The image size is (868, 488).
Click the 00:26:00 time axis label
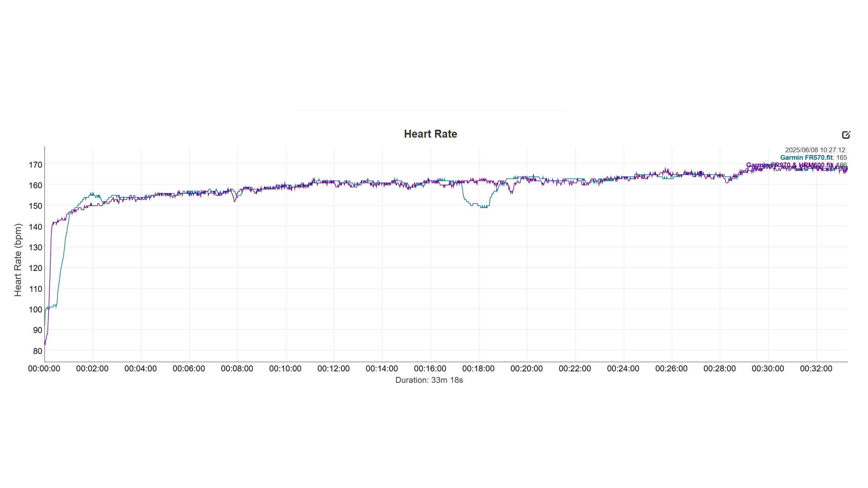[671, 369]
